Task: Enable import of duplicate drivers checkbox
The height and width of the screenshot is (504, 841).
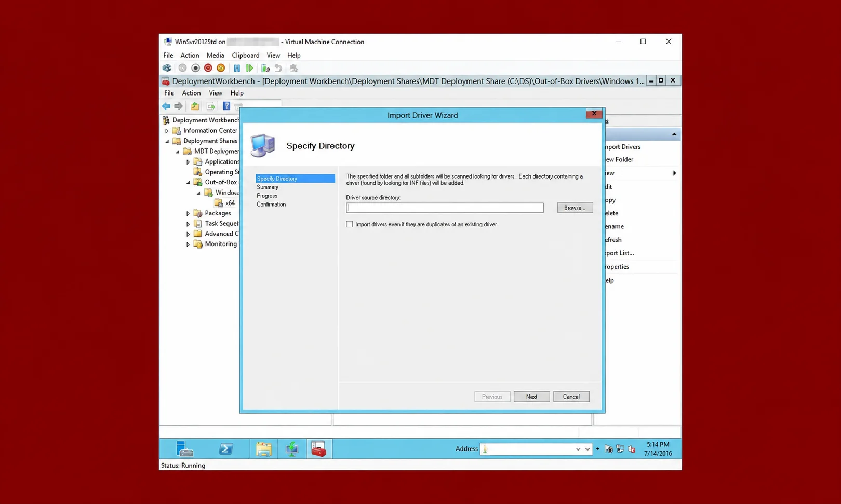Action: tap(350, 224)
